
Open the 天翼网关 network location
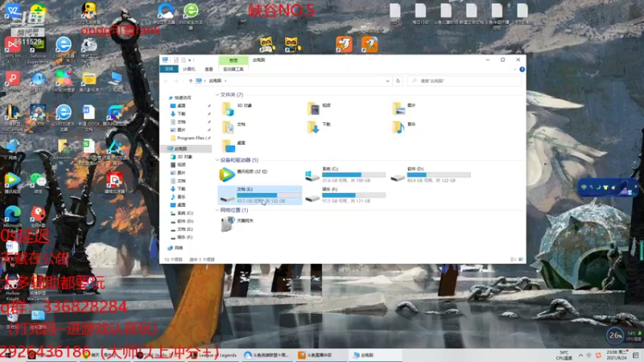pos(237,224)
